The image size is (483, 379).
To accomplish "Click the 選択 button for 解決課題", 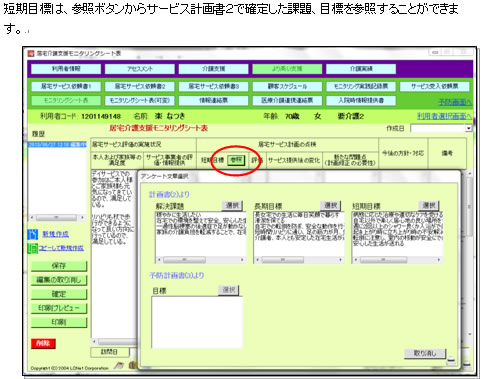I will tap(232, 205).
